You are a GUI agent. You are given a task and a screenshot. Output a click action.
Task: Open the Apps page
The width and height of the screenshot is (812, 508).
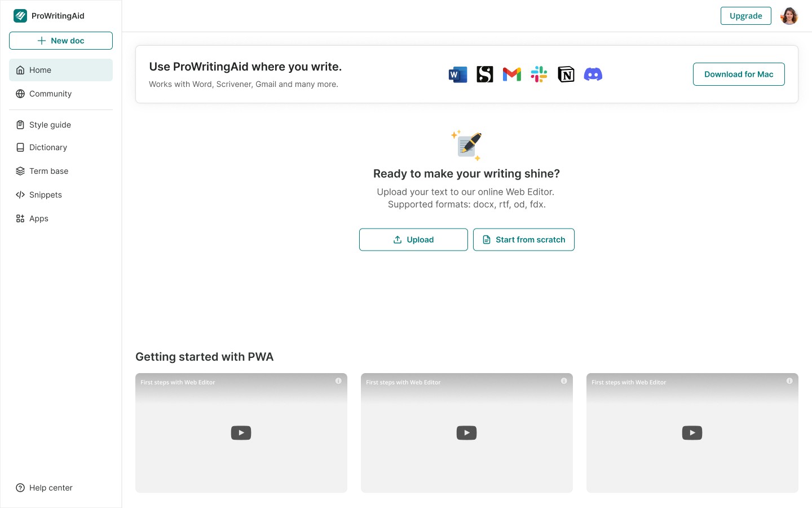(61, 218)
